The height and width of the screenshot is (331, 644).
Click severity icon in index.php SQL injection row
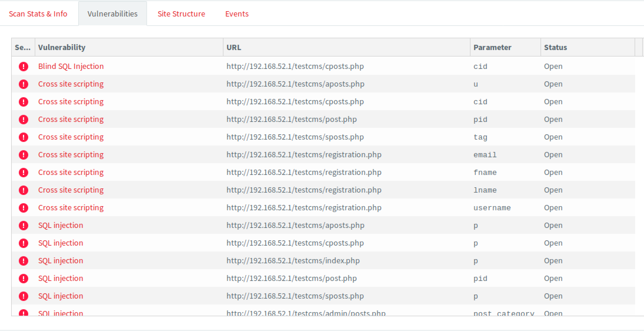click(24, 261)
